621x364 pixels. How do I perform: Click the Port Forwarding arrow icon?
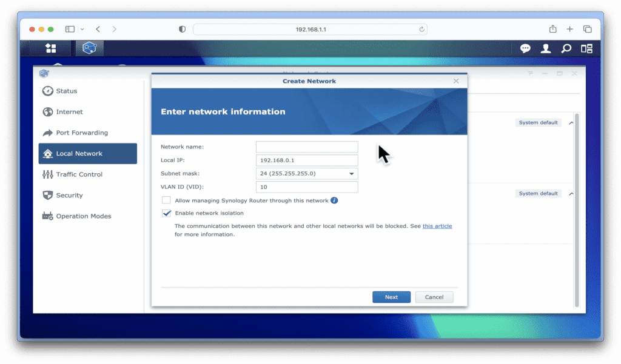click(x=48, y=133)
